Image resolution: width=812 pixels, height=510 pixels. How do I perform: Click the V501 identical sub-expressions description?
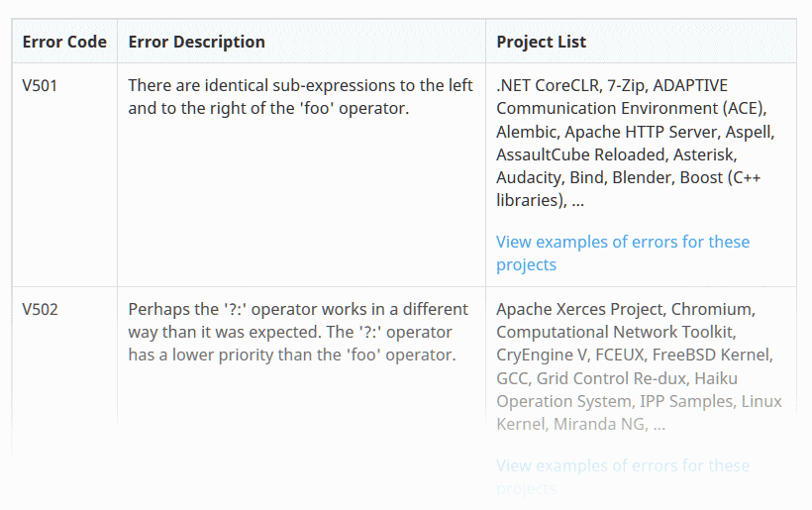[300, 97]
